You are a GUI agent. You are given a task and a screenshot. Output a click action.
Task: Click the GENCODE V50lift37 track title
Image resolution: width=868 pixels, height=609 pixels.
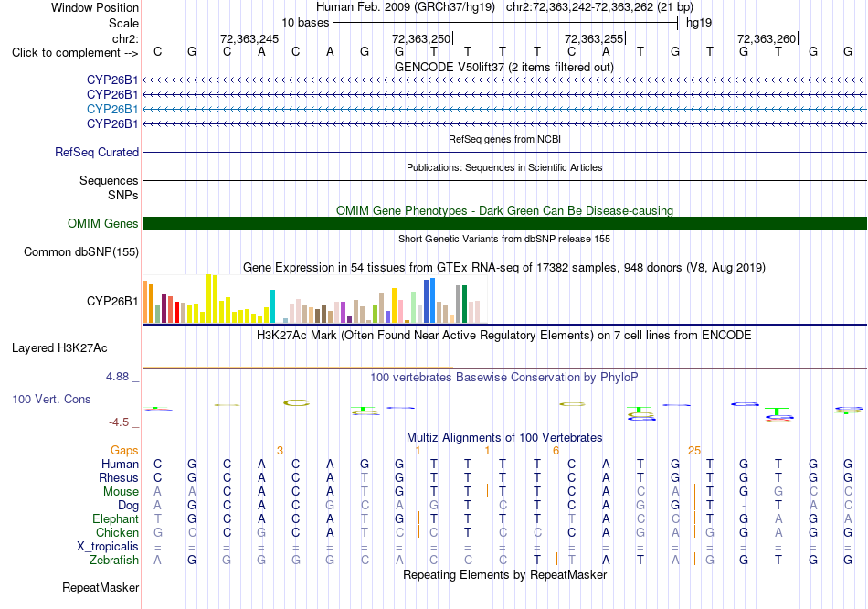pyautogui.click(x=504, y=67)
